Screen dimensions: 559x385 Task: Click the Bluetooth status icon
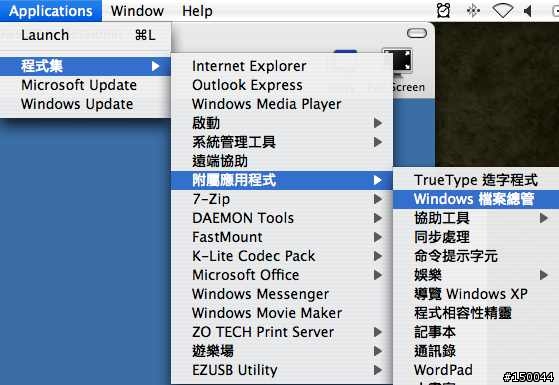[473, 11]
